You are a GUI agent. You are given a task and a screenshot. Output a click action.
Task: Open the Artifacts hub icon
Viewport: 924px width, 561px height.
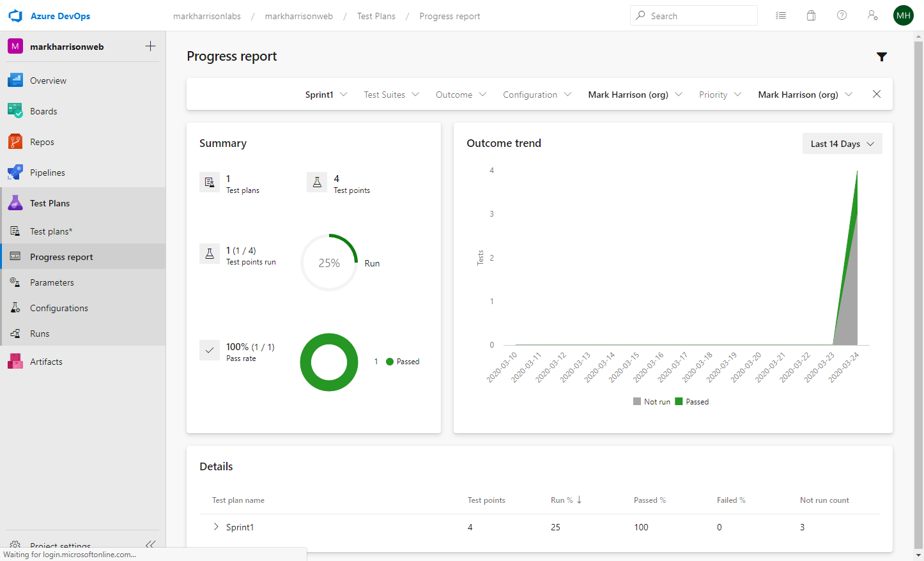(x=15, y=362)
